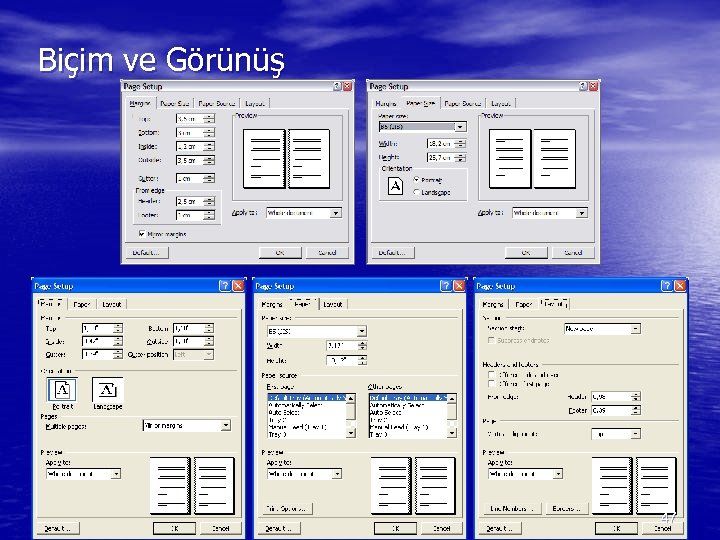Click Cancel in the XP Layout dialog
Viewport: 720px width, 540px height.
pyautogui.click(x=662, y=528)
